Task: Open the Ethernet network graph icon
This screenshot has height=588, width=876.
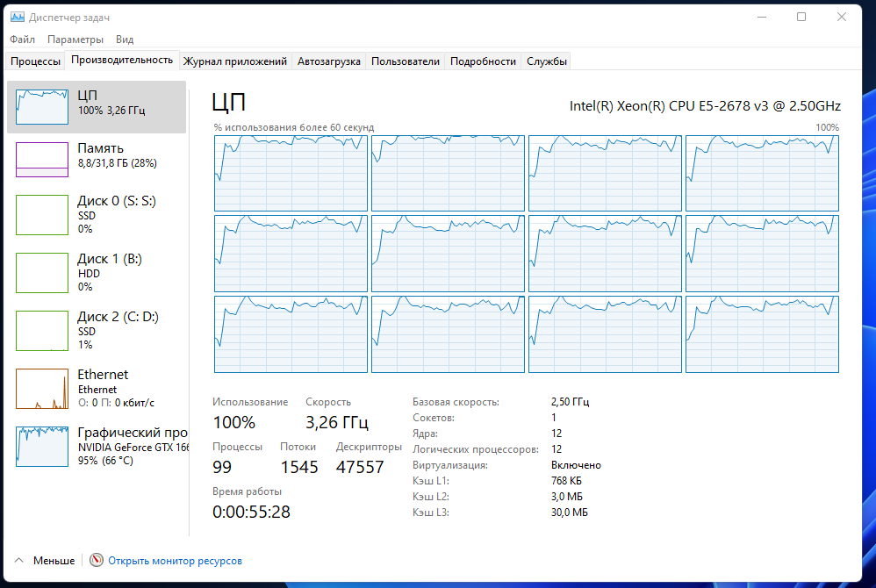Action: point(42,388)
